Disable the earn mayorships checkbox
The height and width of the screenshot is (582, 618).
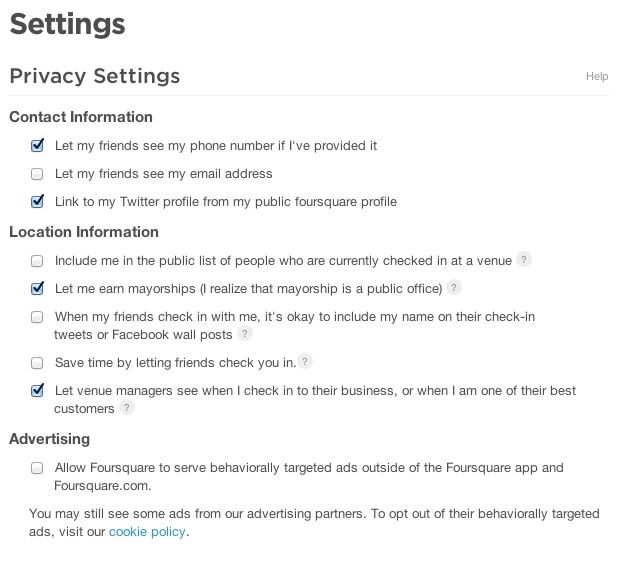pos(37,289)
